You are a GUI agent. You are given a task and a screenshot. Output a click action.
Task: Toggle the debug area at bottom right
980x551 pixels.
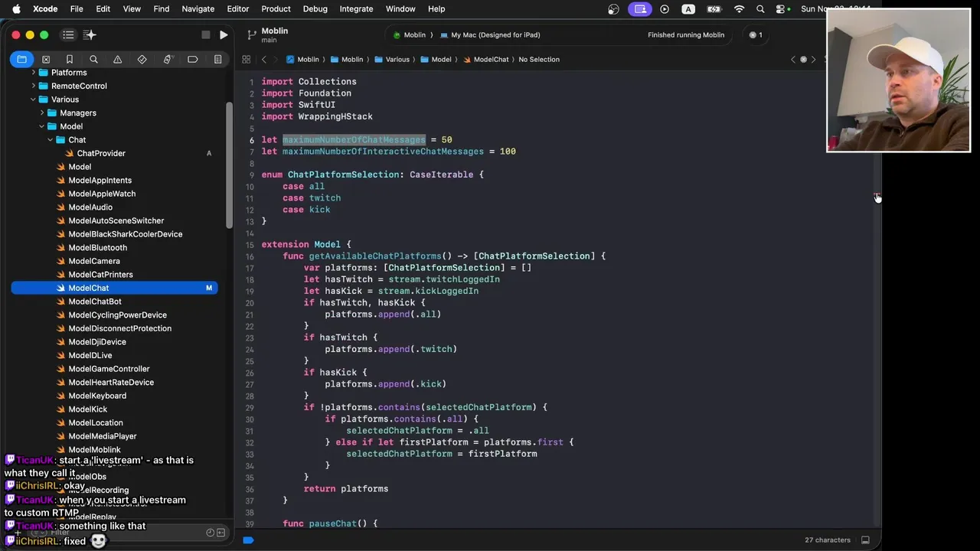(x=865, y=540)
